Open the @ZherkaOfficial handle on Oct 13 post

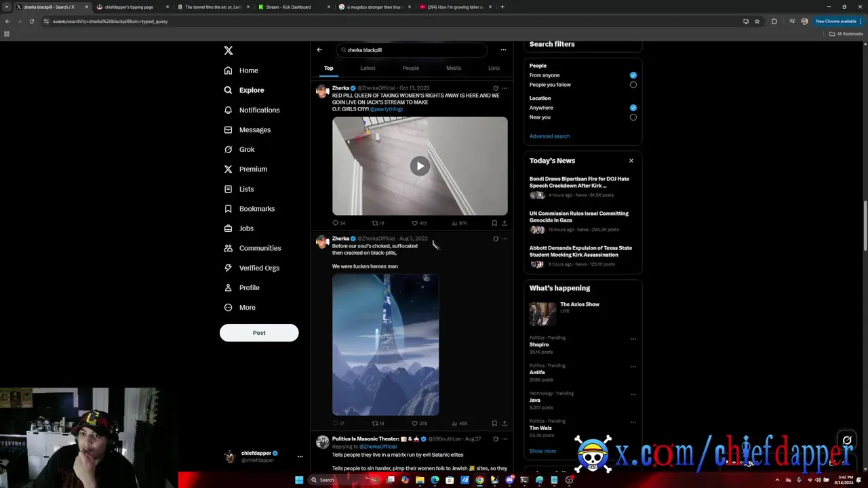coord(377,88)
